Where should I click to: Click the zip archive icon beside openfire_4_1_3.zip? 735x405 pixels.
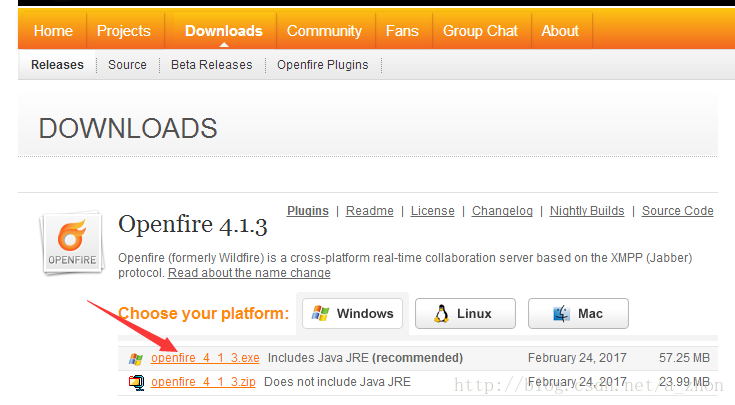coord(136,382)
